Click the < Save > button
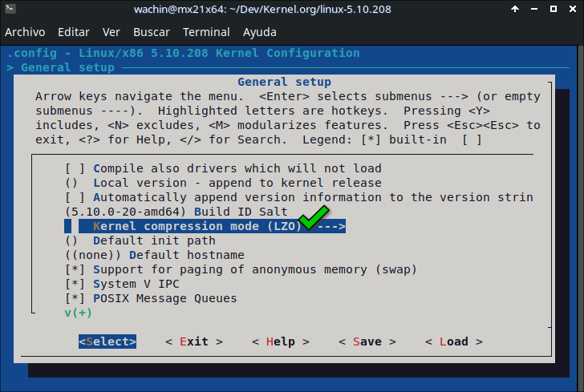This screenshot has height=392, width=584. point(367,341)
